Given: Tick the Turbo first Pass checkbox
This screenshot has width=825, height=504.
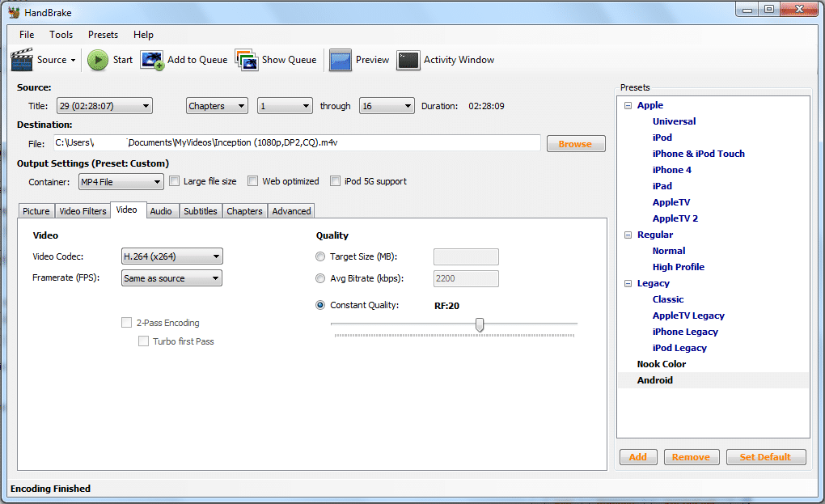Looking at the screenshot, I should 143,341.
